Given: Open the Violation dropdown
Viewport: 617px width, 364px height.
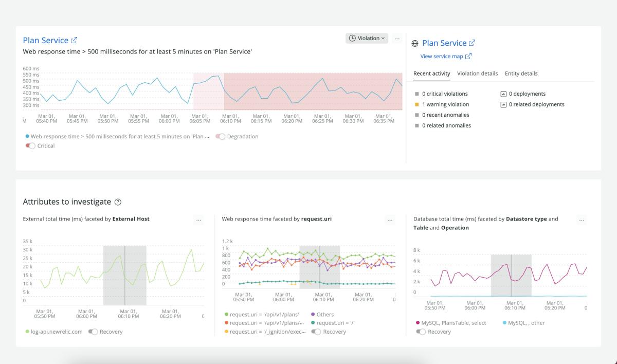Looking at the screenshot, I should tap(367, 38).
